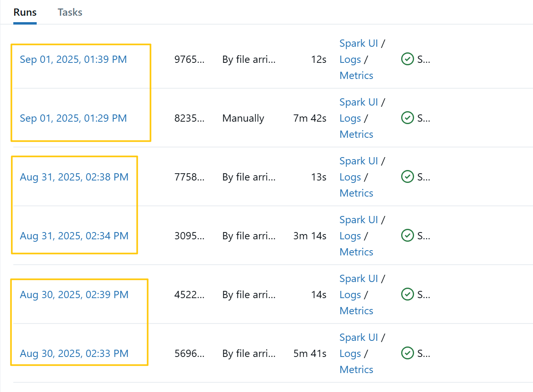Screen dimensions: 533x392
Task: Open Metrics for the 02:38 PM run
Action: (356, 193)
